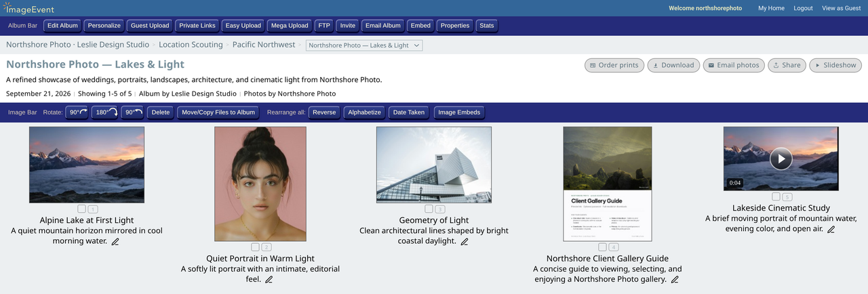Screen dimensions: 868x294
Task: Click Northshore Client Gallery Guide title
Action: tap(608, 258)
